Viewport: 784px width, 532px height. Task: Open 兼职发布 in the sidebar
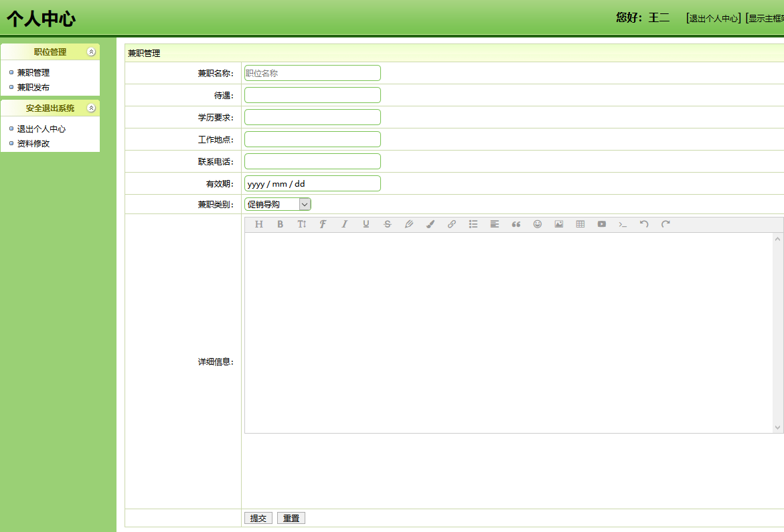click(x=33, y=88)
